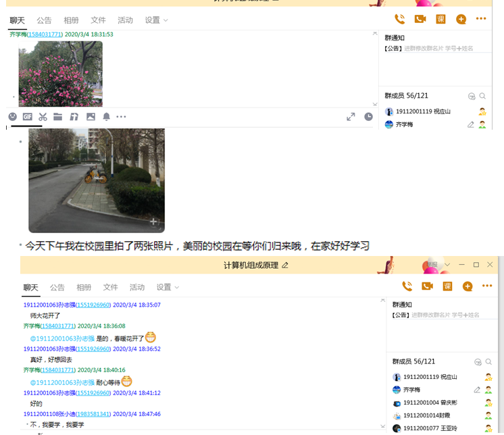504x435 pixels.
Task: Click the member chat bubble icon in upper window
Action: click(x=471, y=96)
